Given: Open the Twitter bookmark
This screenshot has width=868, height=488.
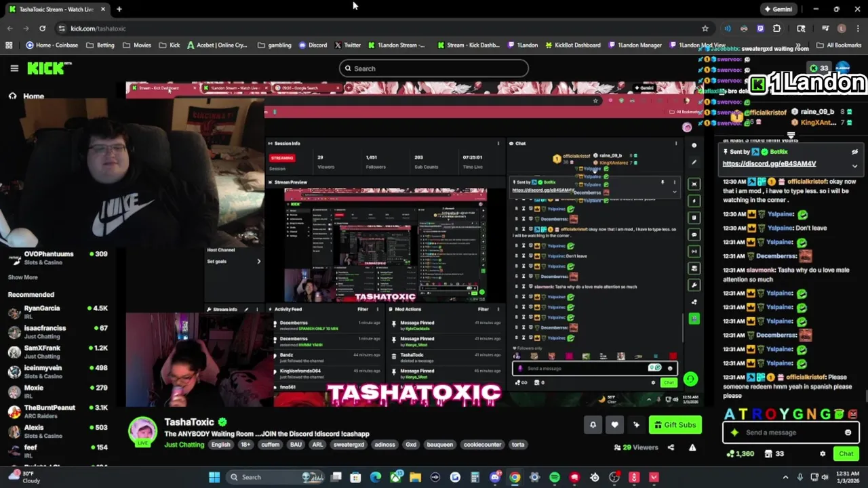Looking at the screenshot, I should pos(347,45).
